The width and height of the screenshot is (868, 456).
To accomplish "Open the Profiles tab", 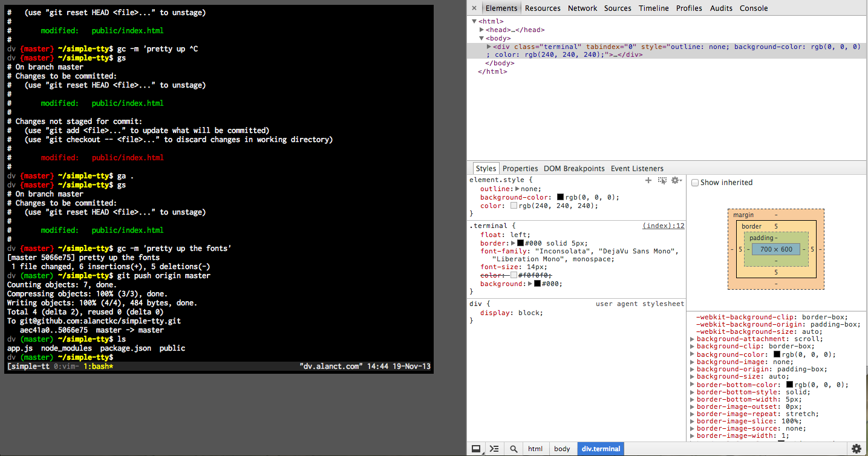I will point(689,8).
